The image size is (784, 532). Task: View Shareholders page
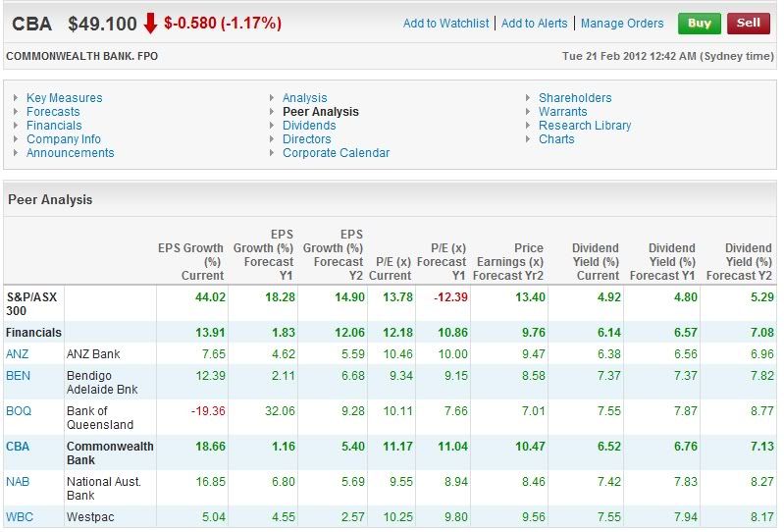[575, 98]
